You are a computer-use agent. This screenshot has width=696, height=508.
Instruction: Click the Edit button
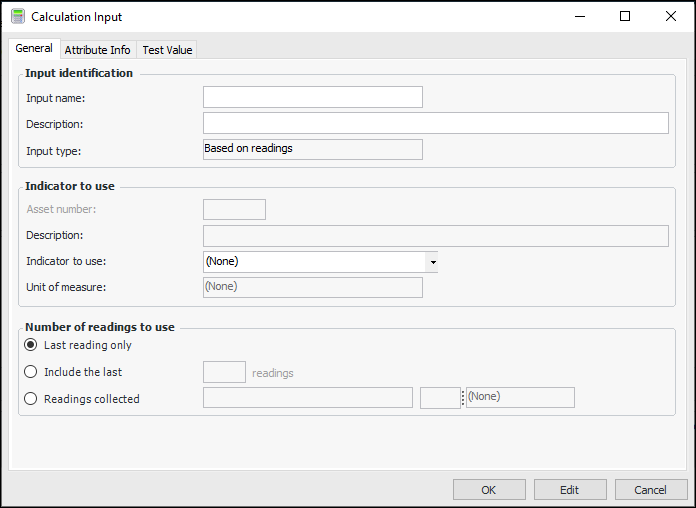(569, 490)
